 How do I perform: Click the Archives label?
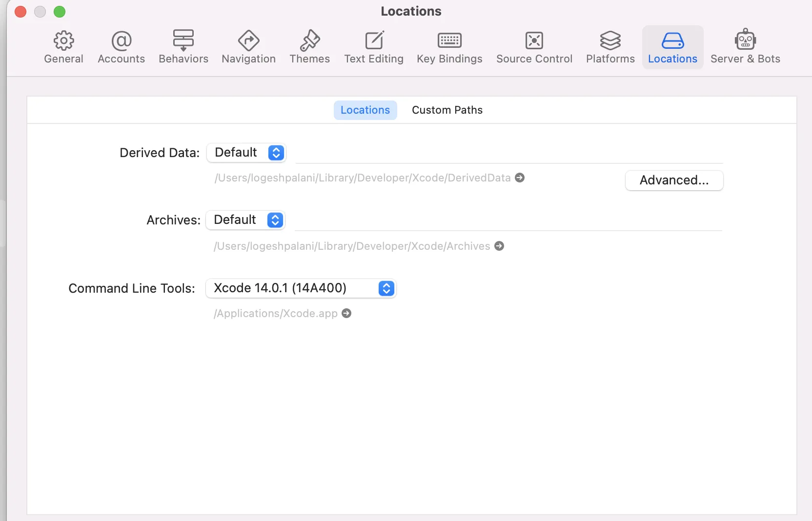coord(174,220)
